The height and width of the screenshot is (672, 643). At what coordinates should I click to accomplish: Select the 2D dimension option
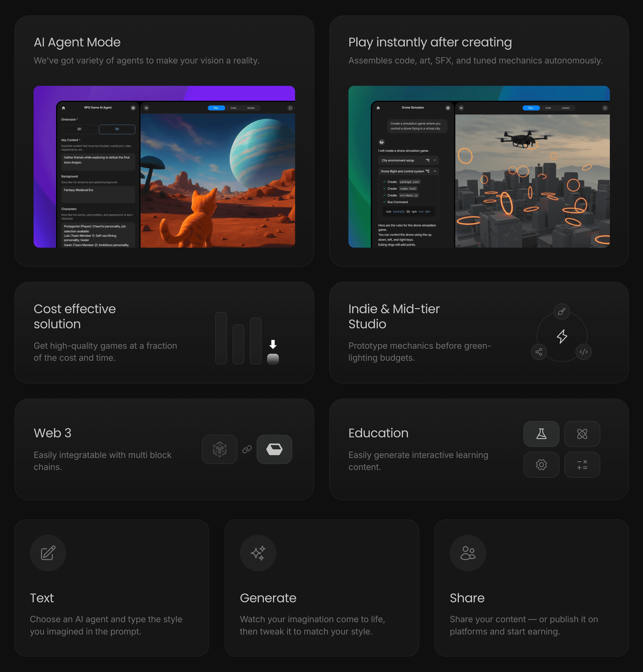coord(79,129)
